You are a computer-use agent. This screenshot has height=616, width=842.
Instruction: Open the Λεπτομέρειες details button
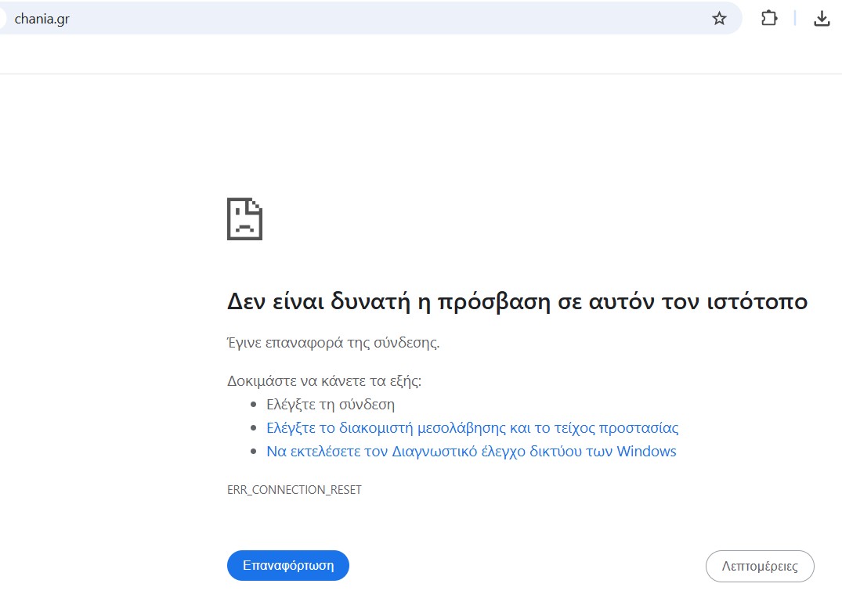(760, 566)
